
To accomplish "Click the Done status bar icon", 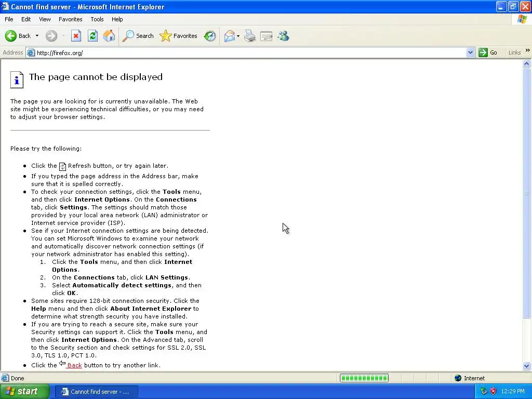I will tap(5, 378).
